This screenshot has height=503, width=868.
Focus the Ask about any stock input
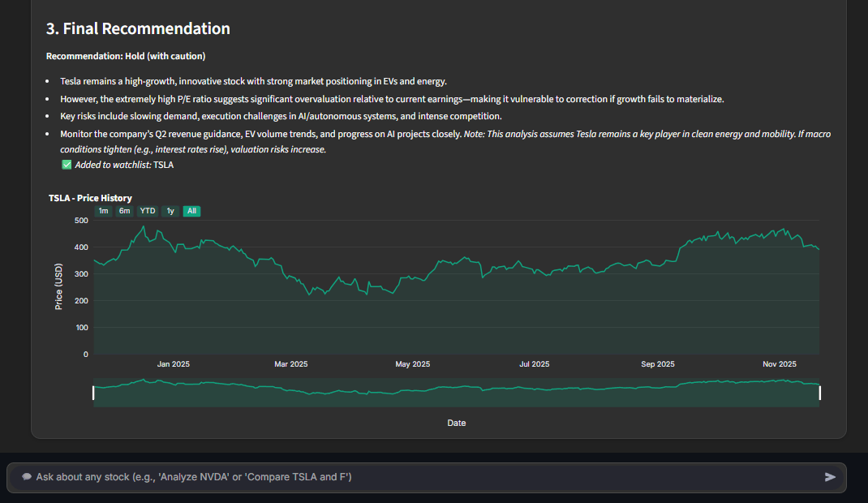422,477
